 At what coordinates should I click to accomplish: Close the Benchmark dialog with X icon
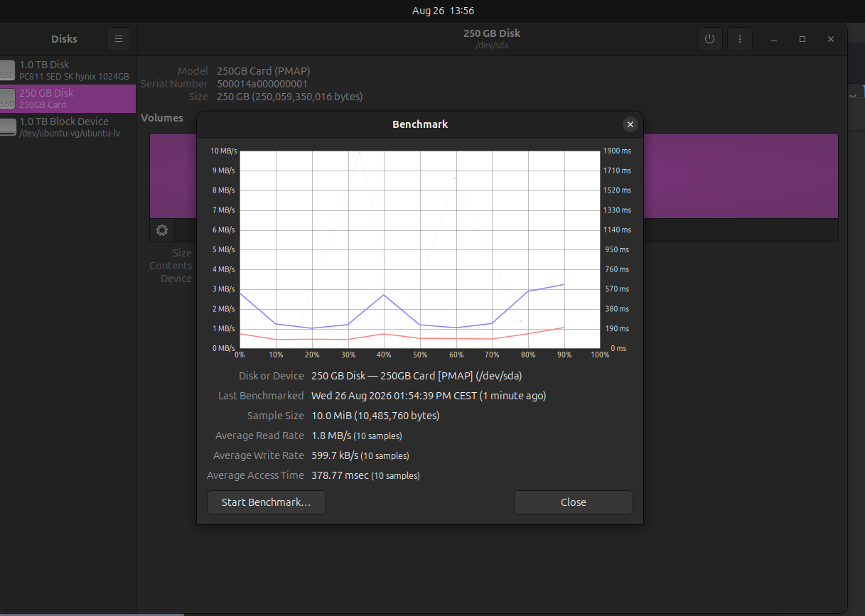[x=630, y=124]
